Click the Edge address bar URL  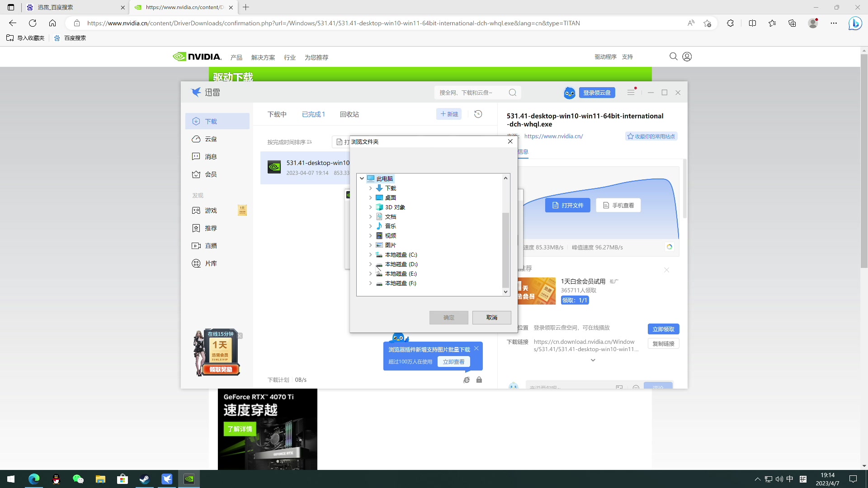pos(334,23)
